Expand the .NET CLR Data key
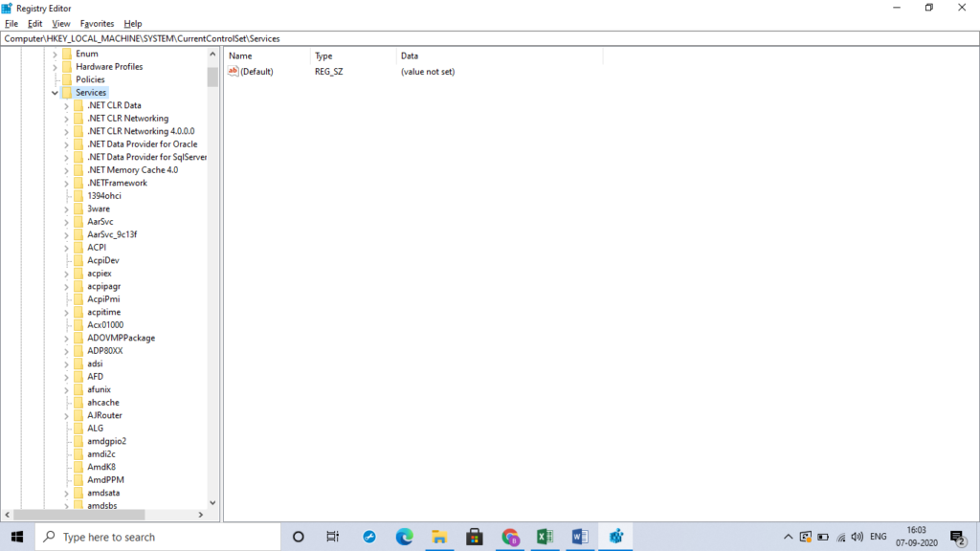 66,106
